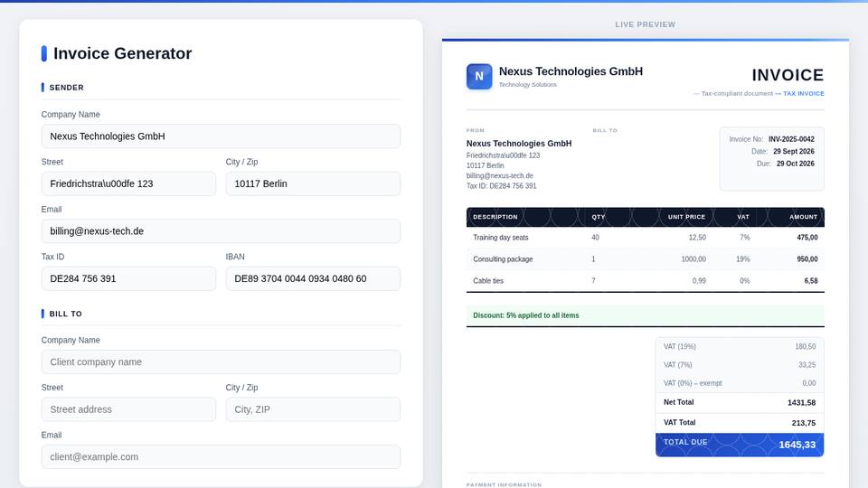This screenshot has height=488, width=868.
Task: Click amount 6,58 in Cable ties row
Action: tap(811, 281)
